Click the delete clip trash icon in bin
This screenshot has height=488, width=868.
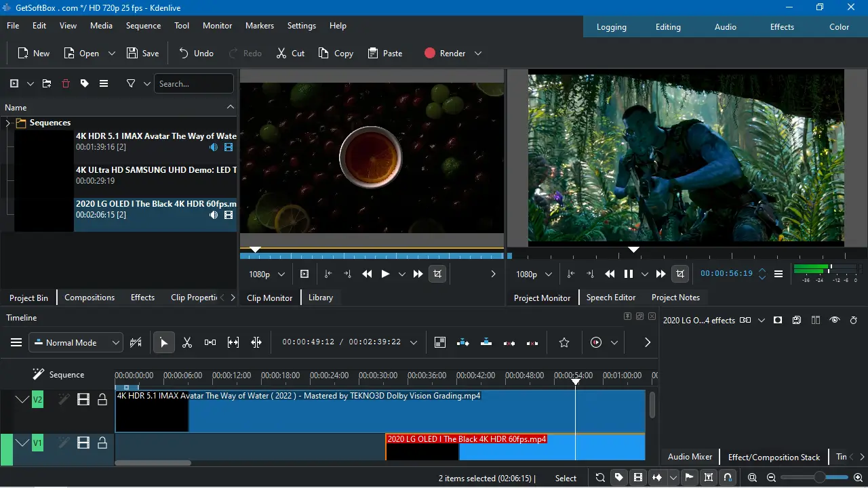point(66,83)
